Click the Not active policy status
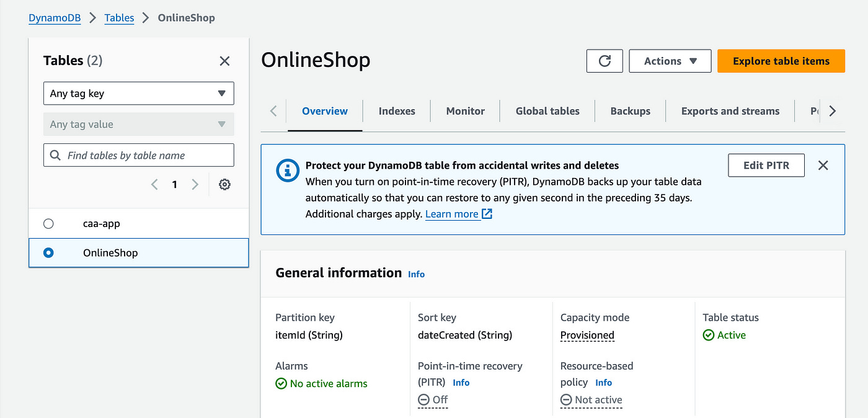868x418 pixels. coord(591,400)
